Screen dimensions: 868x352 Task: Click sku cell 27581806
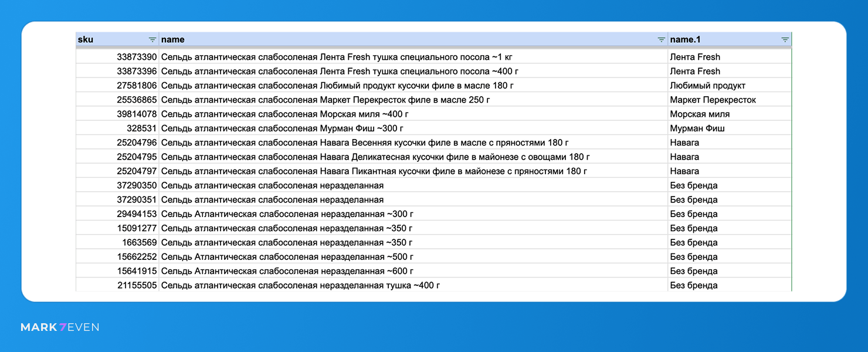[117, 86]
